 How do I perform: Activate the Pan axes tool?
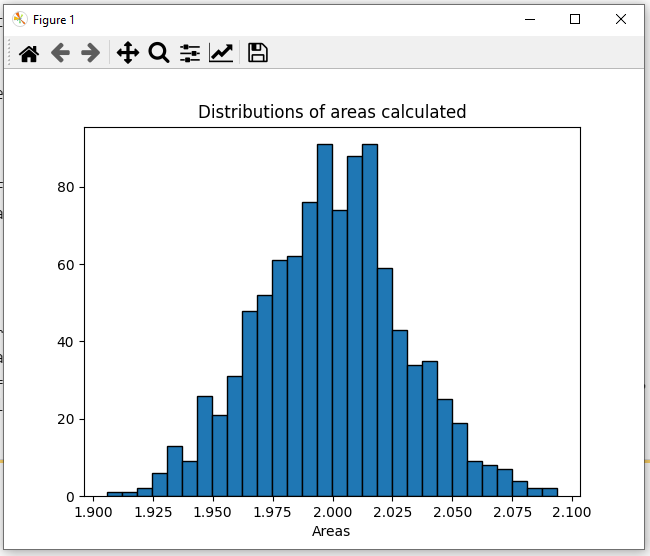pos(128,53)
